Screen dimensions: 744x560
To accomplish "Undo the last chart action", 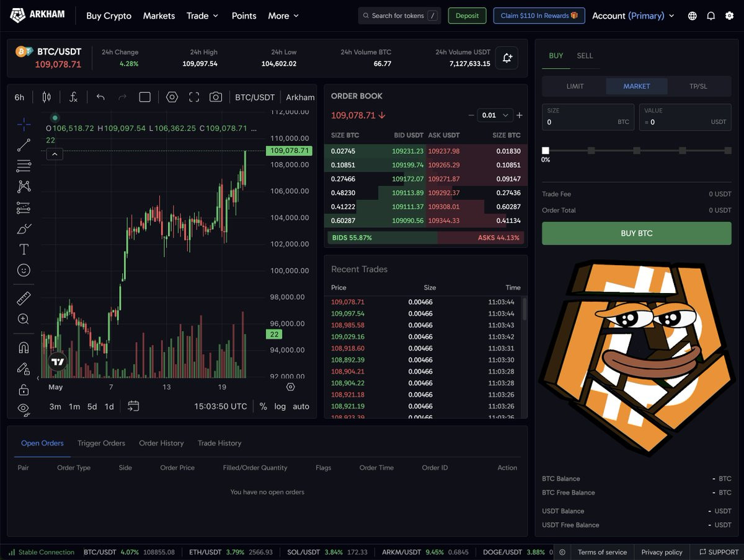I will [100, 97].
